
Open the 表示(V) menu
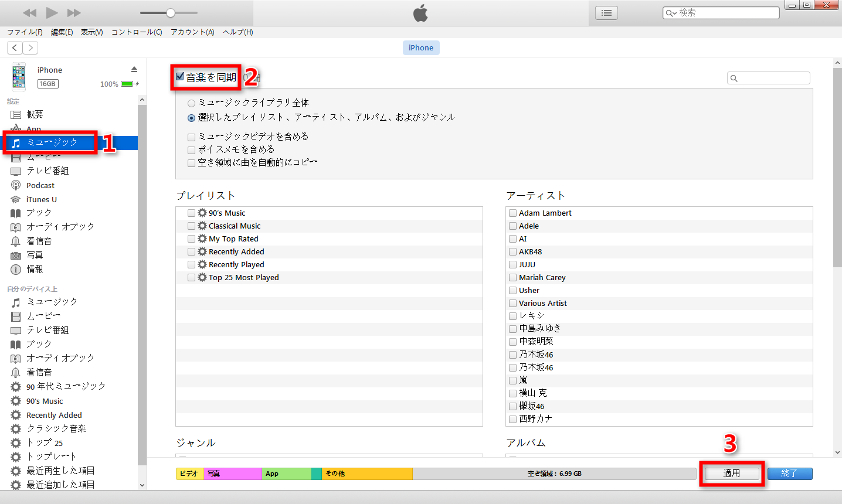pyautogui.click(x=91, y=32)
